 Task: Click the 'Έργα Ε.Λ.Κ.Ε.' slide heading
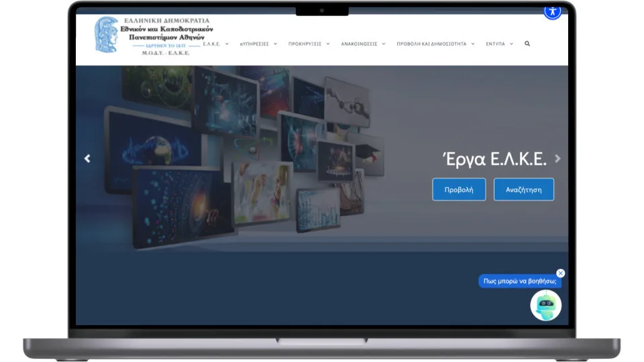click(x=494, y=160)
